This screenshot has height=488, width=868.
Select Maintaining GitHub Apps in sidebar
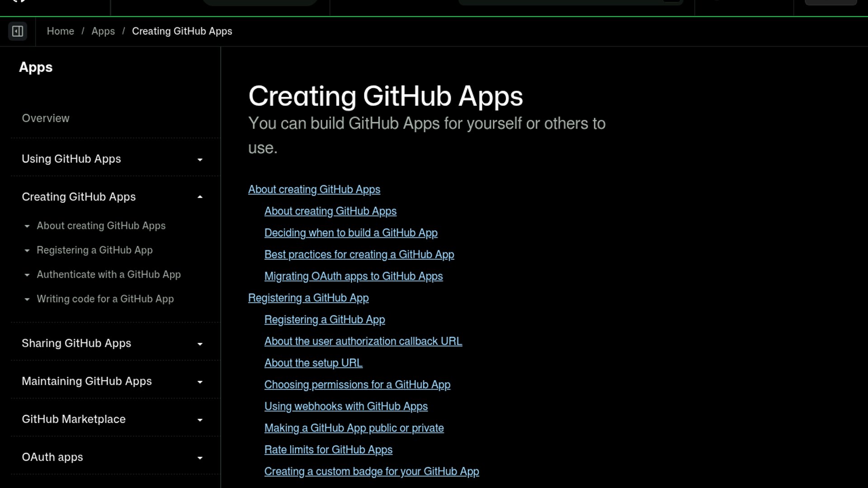click(x=87, y=381)
